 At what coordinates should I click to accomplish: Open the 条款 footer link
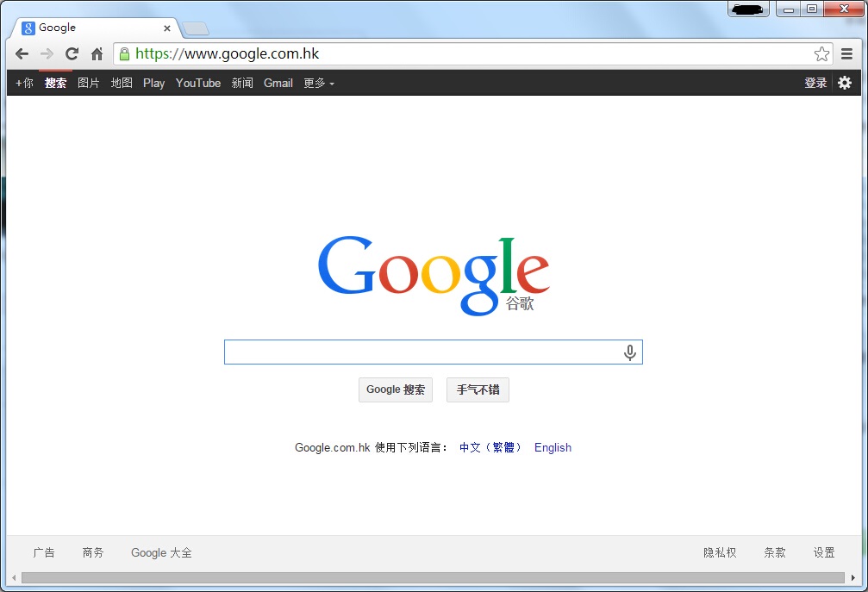[x=774, y=552]
